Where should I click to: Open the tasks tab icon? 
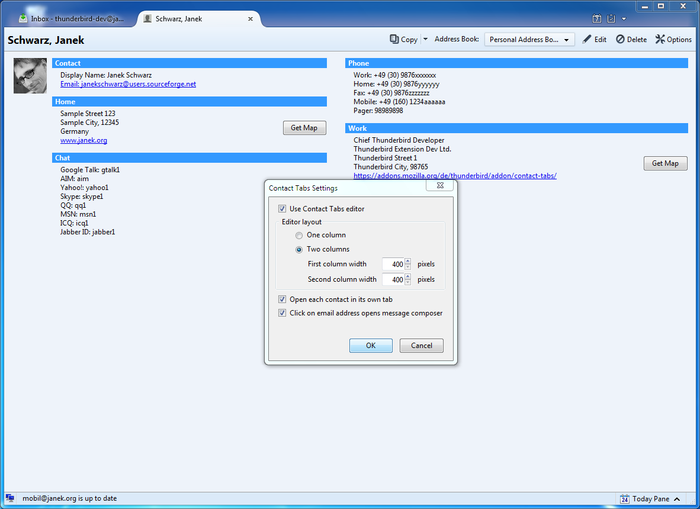coord(611,19)
